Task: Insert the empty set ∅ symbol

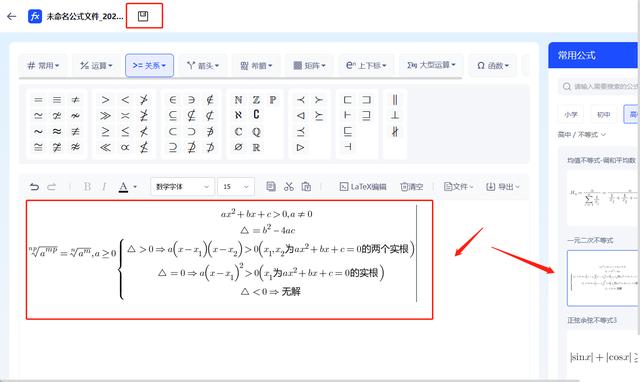Action: pyautogui.click(x=238, y=147)
